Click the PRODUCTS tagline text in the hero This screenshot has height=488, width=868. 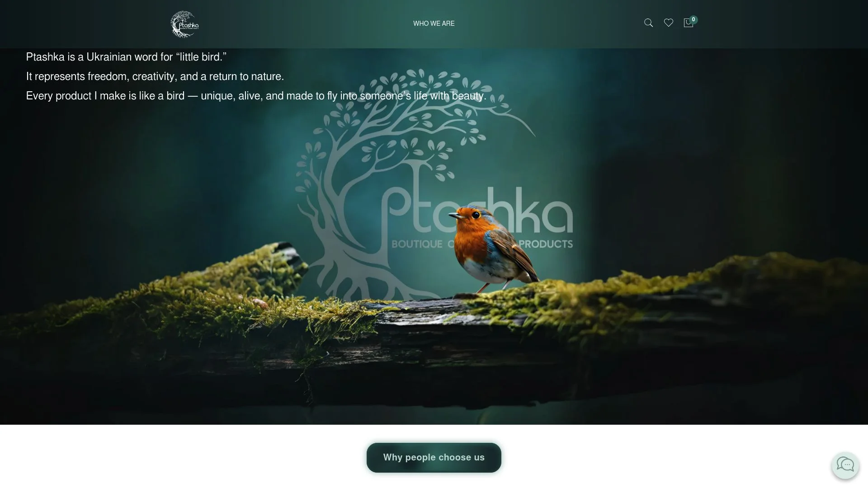pos(546,244)
